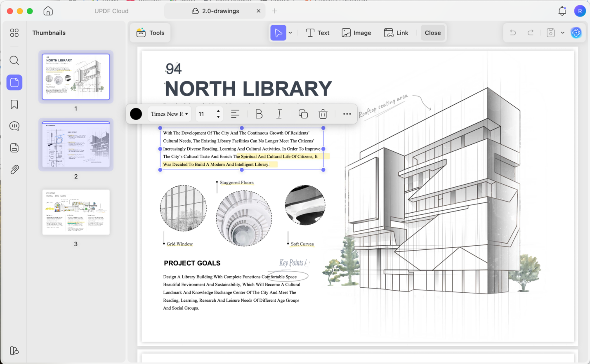
Task: Open the bookmarks panel icon
Action: (14, 104)
